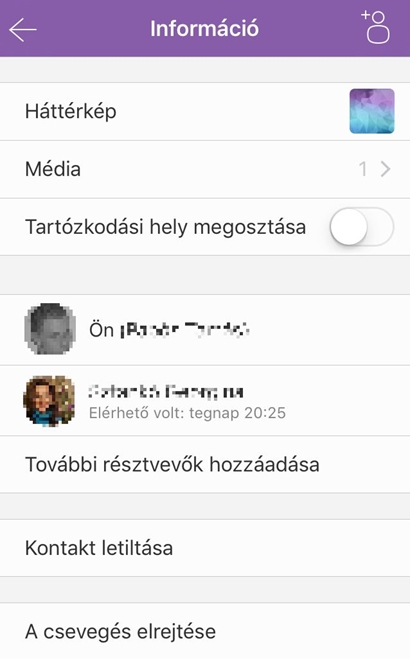Tap the Elérhető volt status text
Image resolution: width=410 pixels, height=659 pixels.
pyautogui.click(x=187, y=413)
